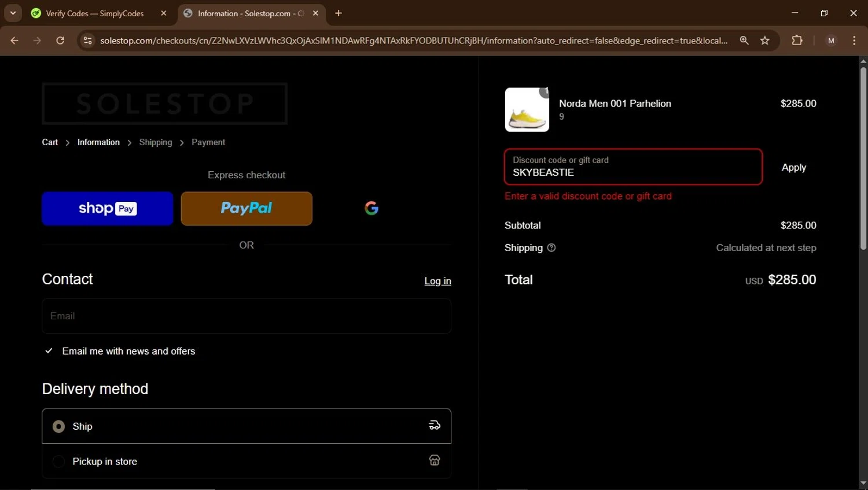Click the 'Enter a valid discount code' error text
Screen dimensions: 868x490
click(x=588, y=196)
